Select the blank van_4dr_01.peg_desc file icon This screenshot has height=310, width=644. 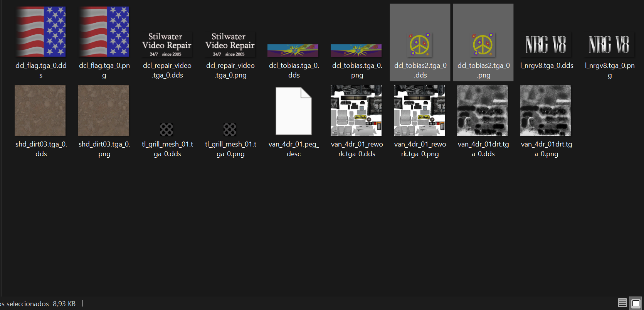pos(294,111)
